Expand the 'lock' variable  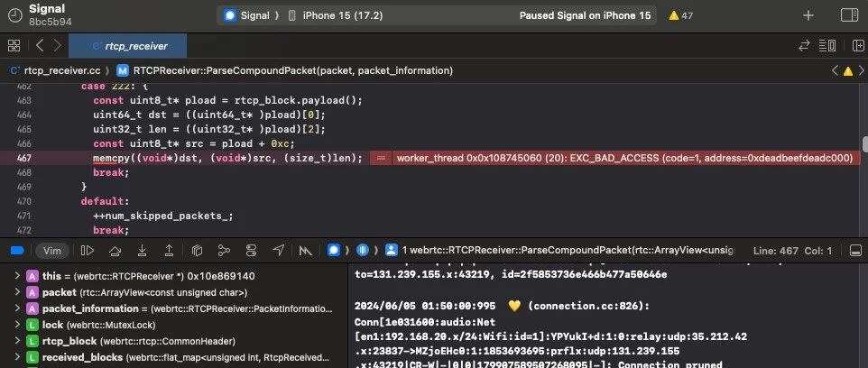(x=17, y=325)
